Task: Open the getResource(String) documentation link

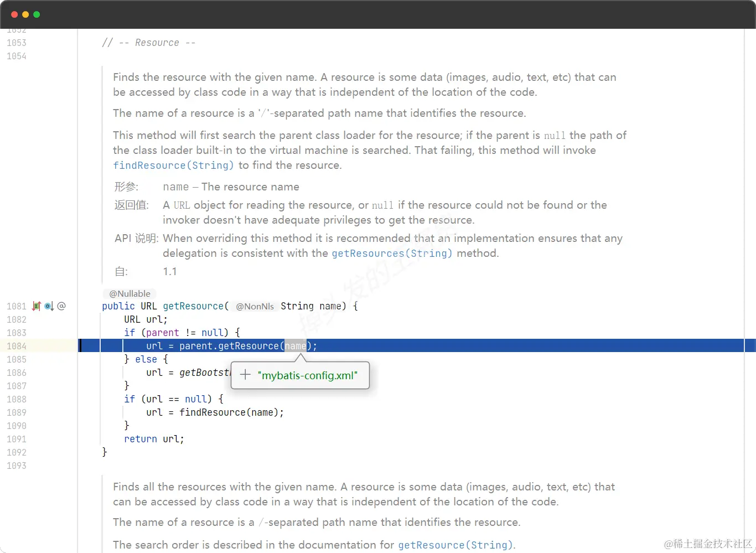Action: click(x=455, y=545)
